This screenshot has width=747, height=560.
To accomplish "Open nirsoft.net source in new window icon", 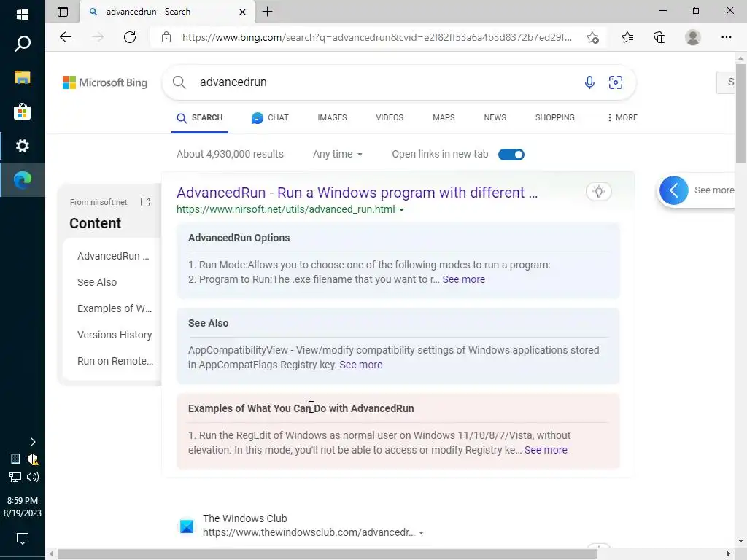I will coord(145,202).
